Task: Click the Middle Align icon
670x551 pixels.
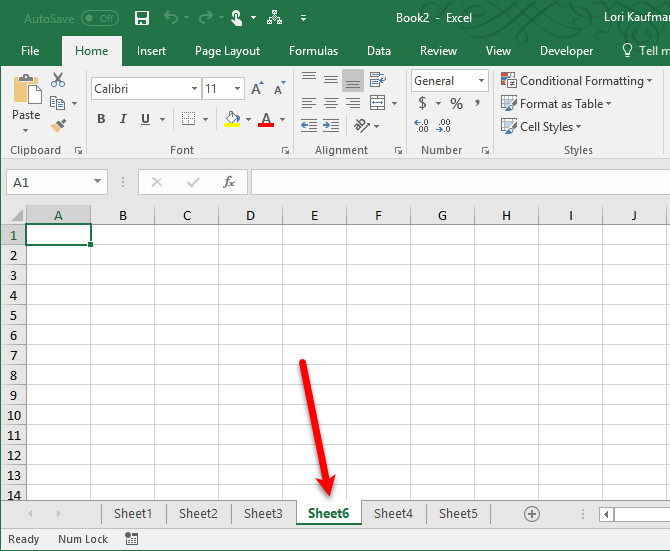Action: [331, 79]
